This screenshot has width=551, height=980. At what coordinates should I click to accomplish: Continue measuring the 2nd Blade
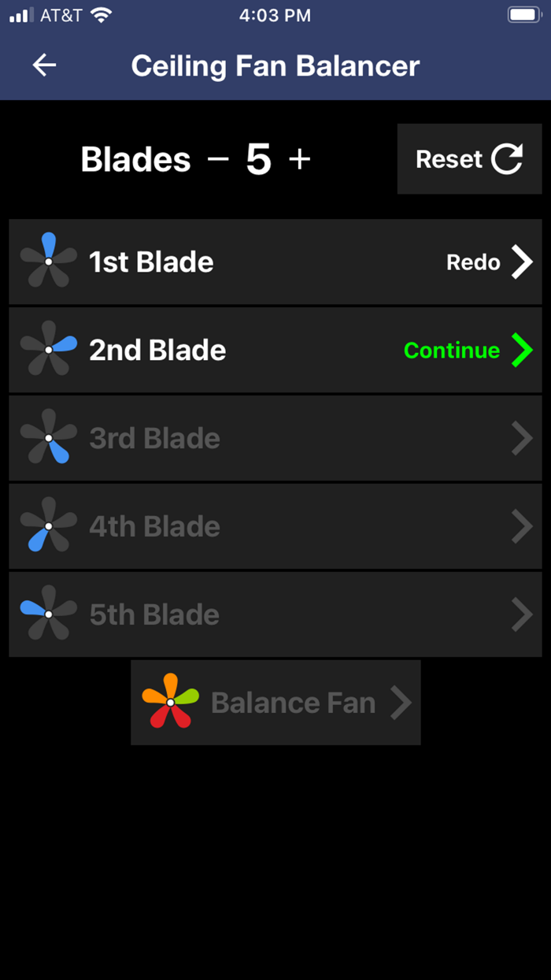(451, 350)
